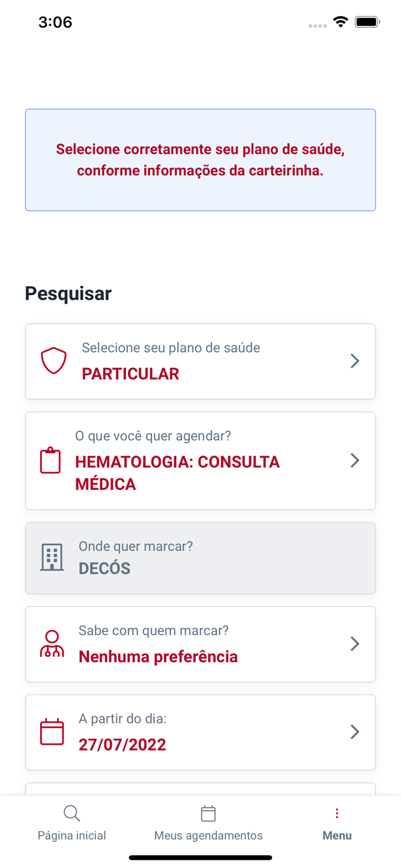Screen dimensions: 401x868
Task: Click the calendar icon for Meus agendamentos
Action: tap(208, 813)
